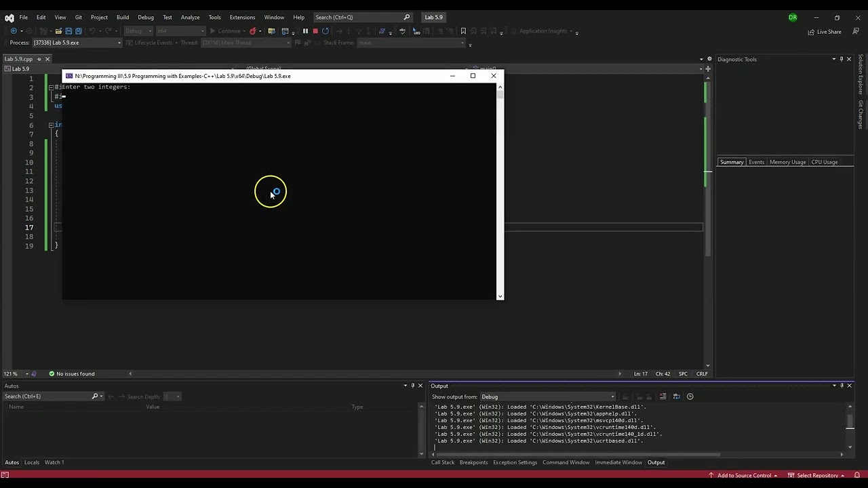Open the Extensions menu
Image resolution: width=868 pixels, height=488 pixels.
click(x=242, y=18)
